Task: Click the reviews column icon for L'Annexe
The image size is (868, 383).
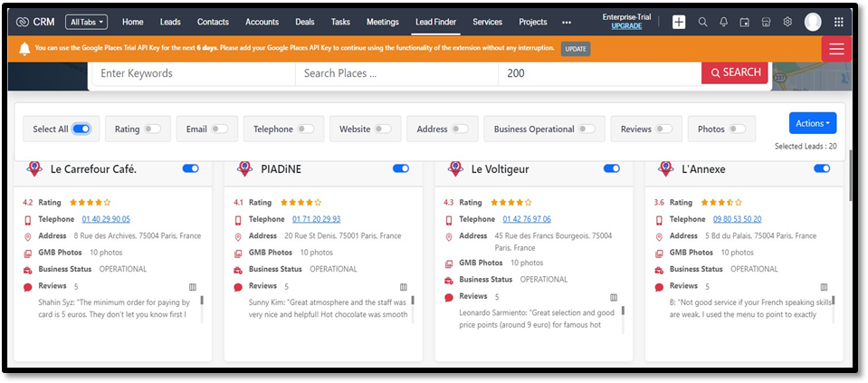Action: (825, 287)
